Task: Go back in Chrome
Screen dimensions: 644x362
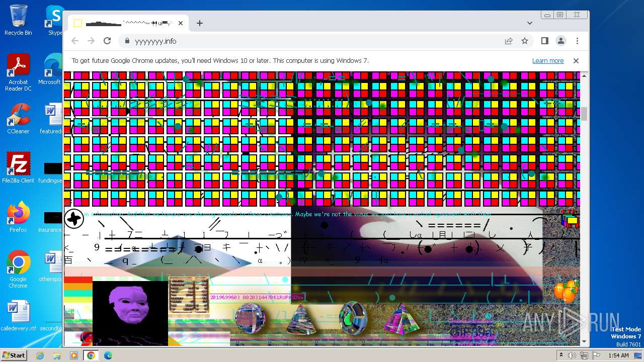Action: click(x=75, y=41)
